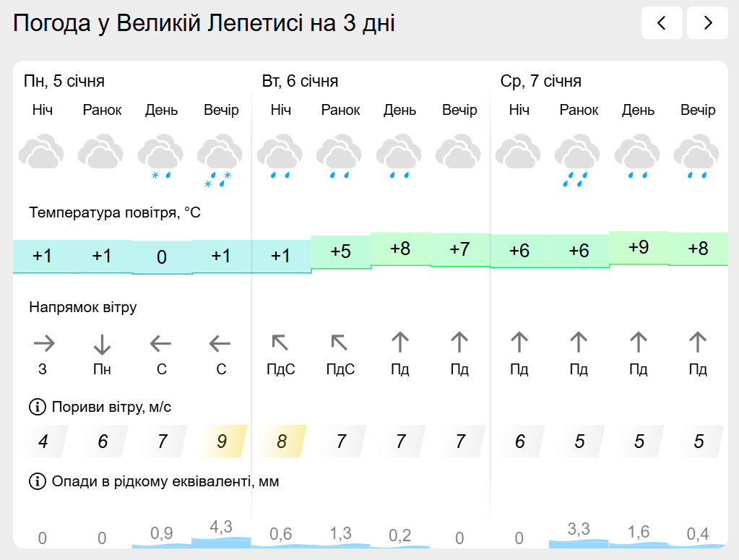Screen dimensions: 739x560
Task: Click Monday evening 4,3 mm precipitation bar
Action: pos(220,535)
